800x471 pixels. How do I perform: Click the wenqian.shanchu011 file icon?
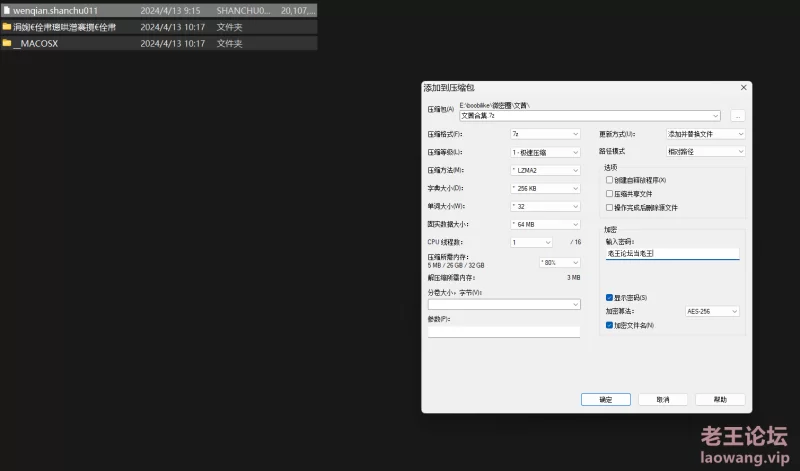click(x=7, y=10)
